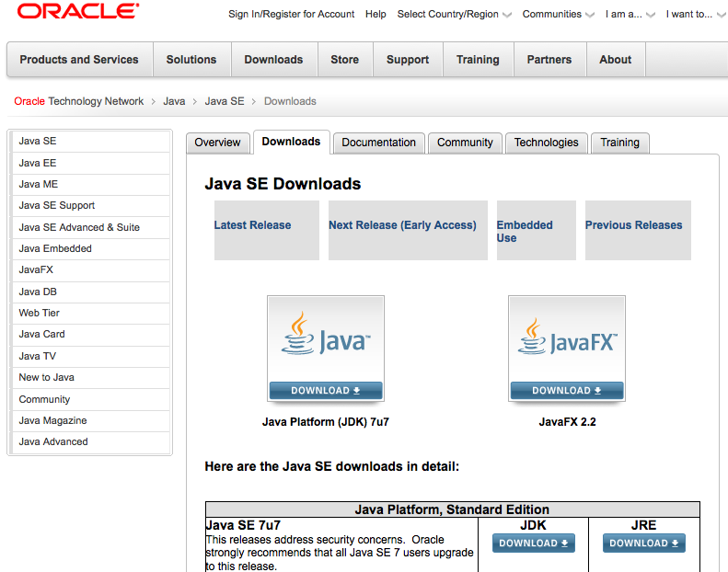Select Java ME in sidebar
The height and width of the screenshot is (572, 728).
90,184
